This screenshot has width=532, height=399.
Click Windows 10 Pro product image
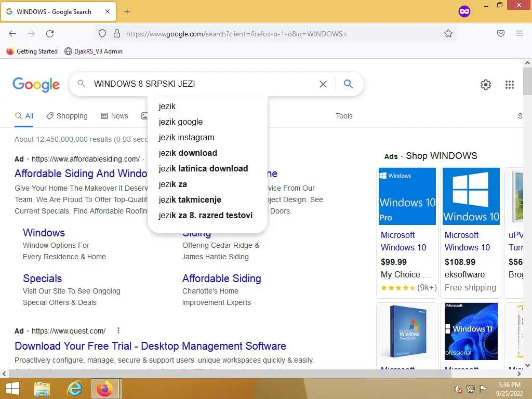click(407, 196)
